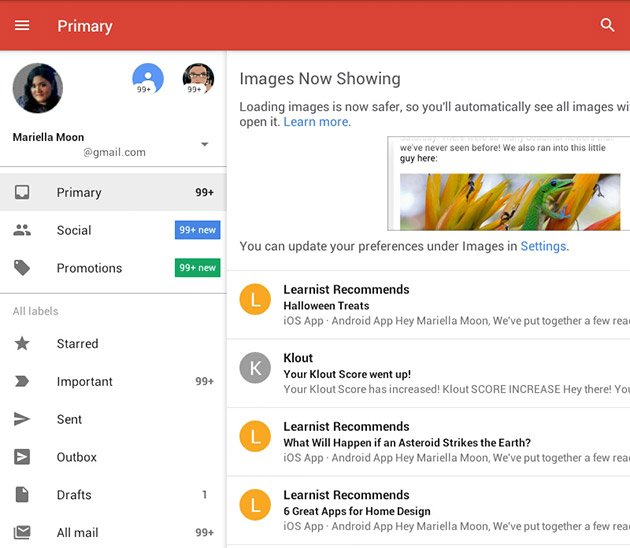Click the Important label marker icon
The width and height of the screenshot is (630, 548).
[x=22, y=382]
